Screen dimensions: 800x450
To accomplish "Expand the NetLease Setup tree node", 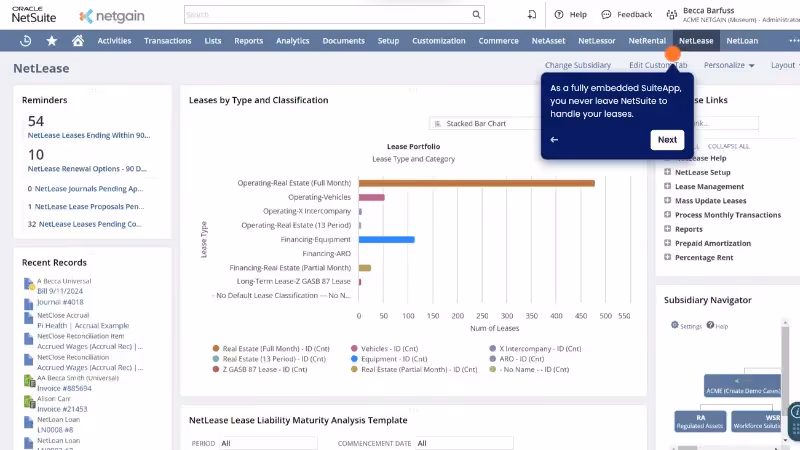I will point(667,172).
